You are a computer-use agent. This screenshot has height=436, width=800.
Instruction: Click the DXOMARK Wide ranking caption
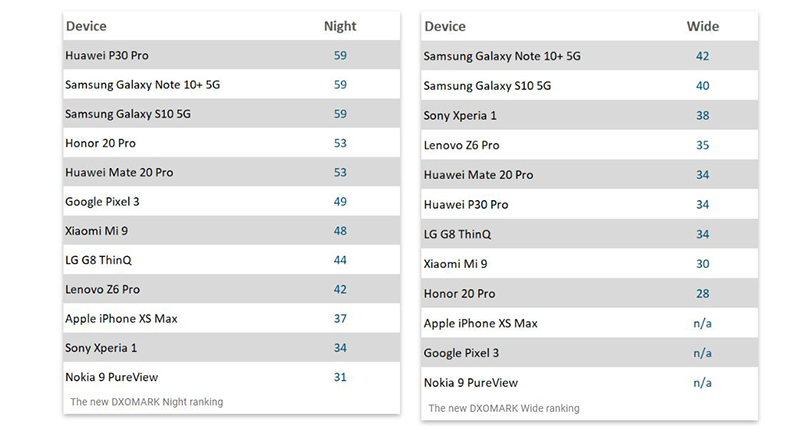(x=504, y=408)
